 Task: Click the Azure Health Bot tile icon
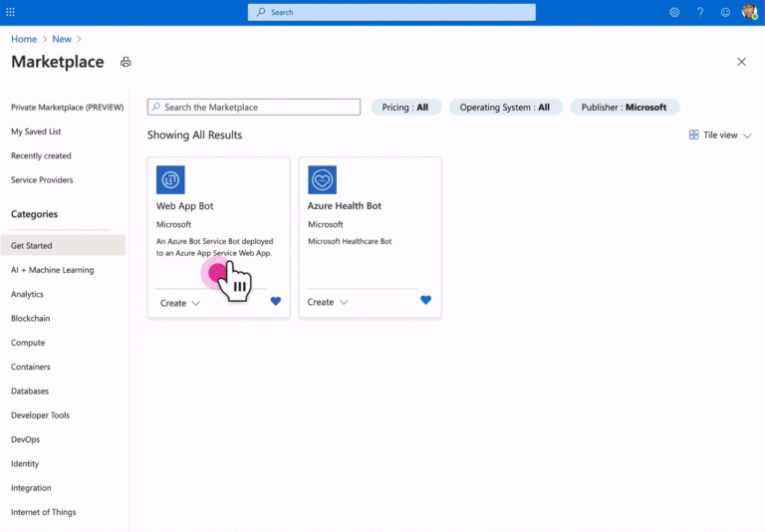(x=322, y=179)
